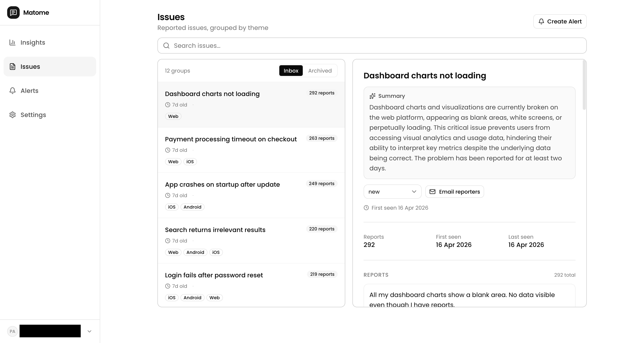
Task: Open report starting All my dashboard charts
Action: 469,296
